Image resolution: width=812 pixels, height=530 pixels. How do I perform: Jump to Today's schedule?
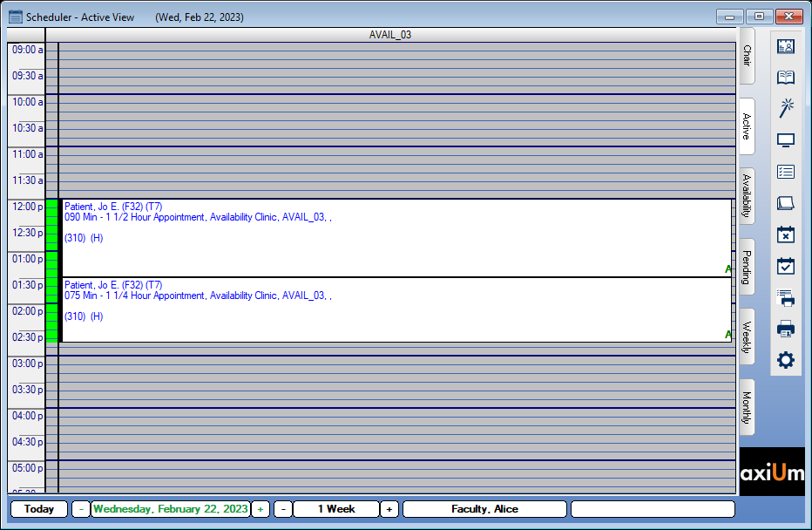(x=38, y=509)
